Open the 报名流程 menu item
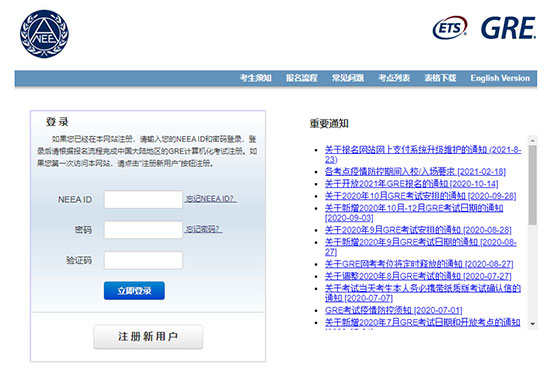This screenshot has width=550, height=377. click(302, 78)
